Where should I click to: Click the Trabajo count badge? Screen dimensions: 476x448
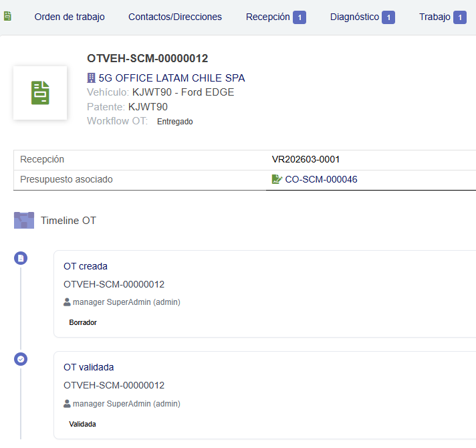pos(459,17)
